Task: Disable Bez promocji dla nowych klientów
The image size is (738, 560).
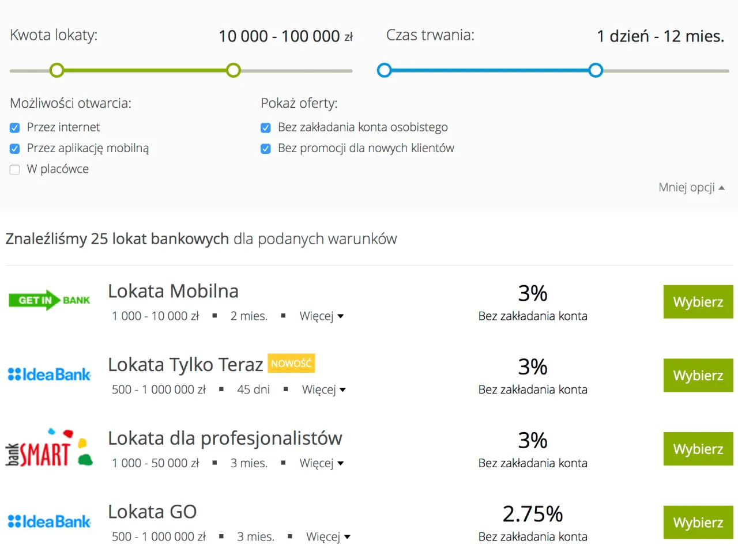Action: point(266,149)
